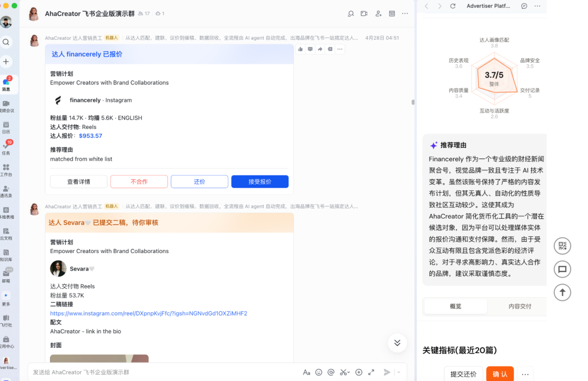Open search in the left sidebar
588x381 pixels.
(6, 42)
